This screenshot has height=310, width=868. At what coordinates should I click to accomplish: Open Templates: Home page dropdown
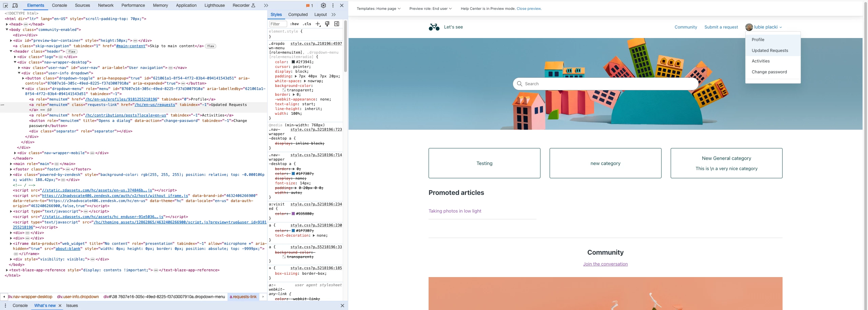click(x=378, y=8)
